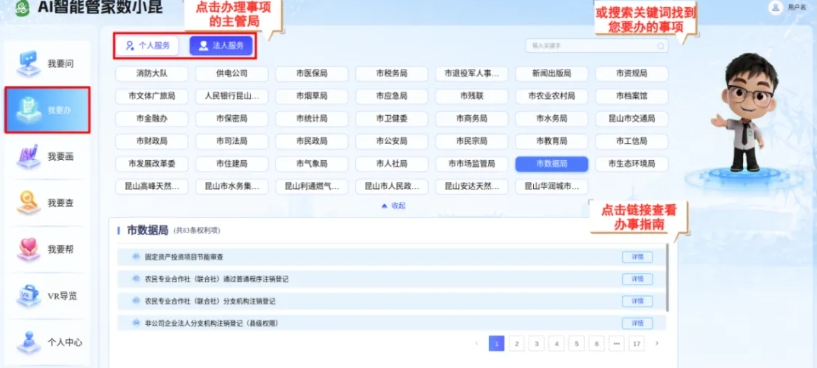Image resolution: width=817 pixels, height=368 pixels.
Task: Open 市工信局 department
Action: (x=632, y=141)
